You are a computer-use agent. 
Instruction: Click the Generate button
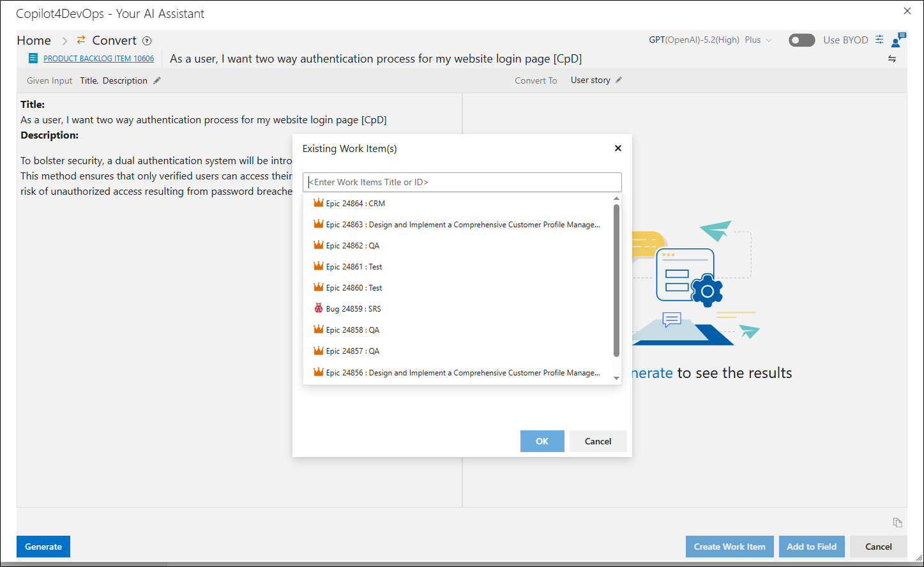(x=43, y=547)
